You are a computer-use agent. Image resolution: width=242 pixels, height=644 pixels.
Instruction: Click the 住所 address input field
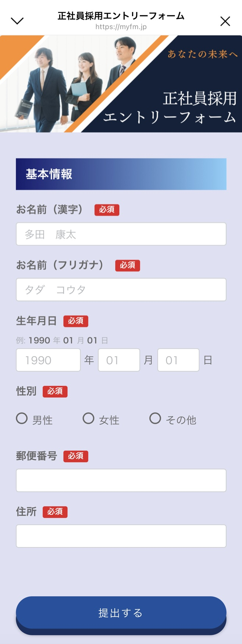[121, 536]
